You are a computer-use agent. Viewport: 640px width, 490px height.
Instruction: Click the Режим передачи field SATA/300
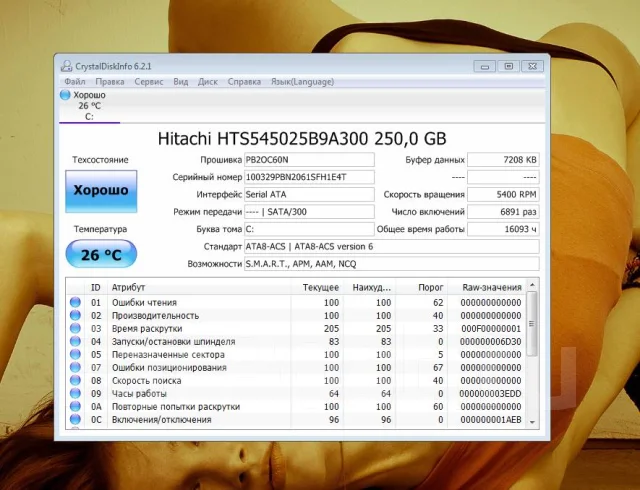coord(309,212)
